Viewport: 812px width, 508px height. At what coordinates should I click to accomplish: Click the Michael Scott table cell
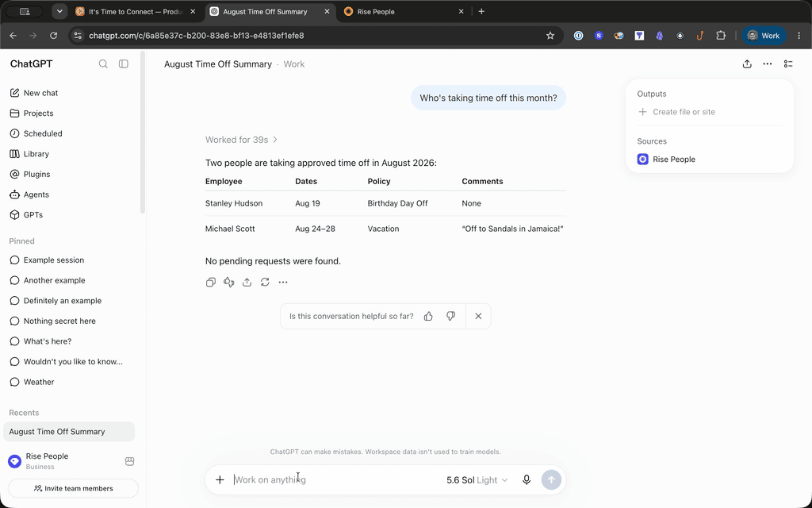(230, 229)
